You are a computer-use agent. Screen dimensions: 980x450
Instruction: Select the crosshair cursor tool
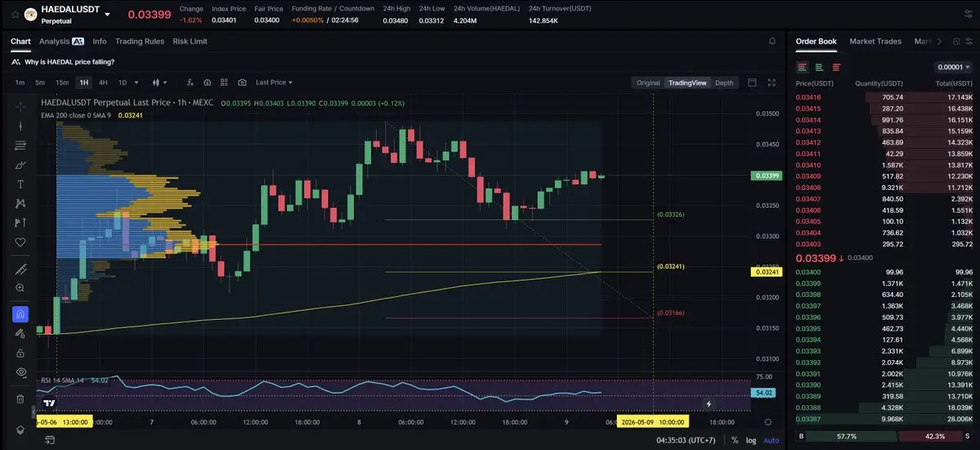pos(20,106)
